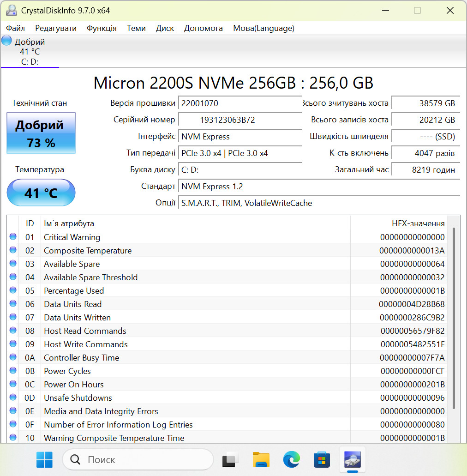Click the Добрий 73 % health status button
This screenshot has width=467, height=476.
(x=41, y=133)
